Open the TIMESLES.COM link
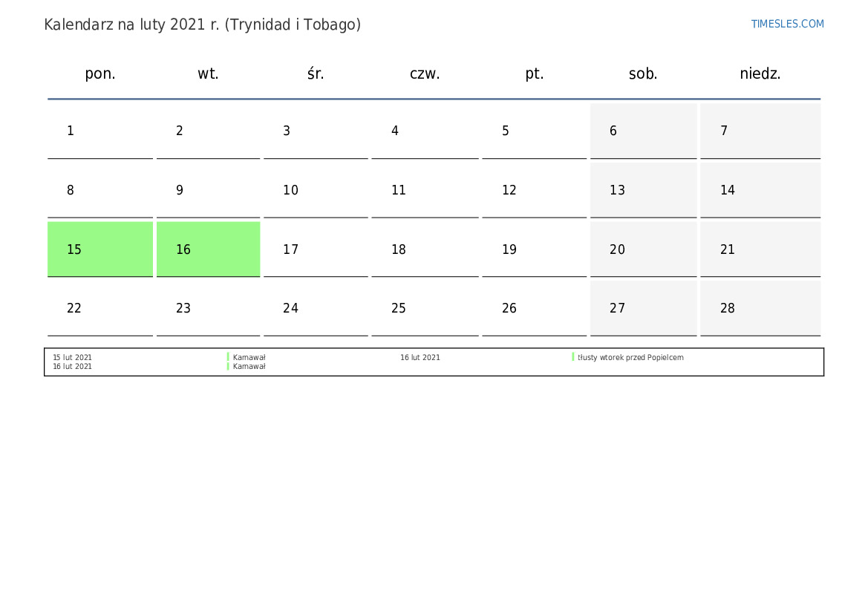The width and height of the screenshot is (868, 614). click(x=787, y=24)
